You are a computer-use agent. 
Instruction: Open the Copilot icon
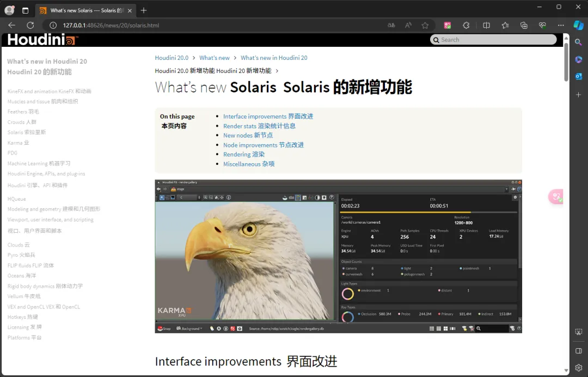[x=579, y=26]
